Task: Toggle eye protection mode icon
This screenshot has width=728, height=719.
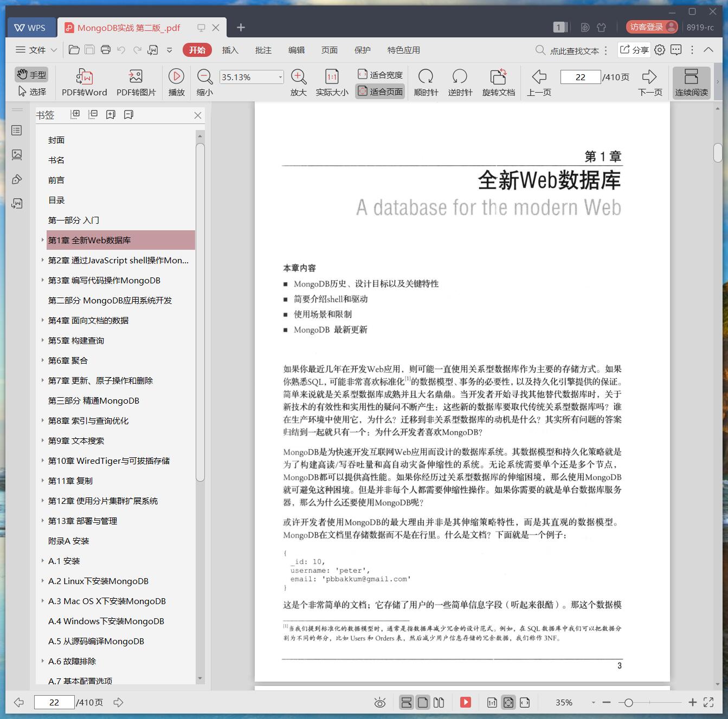Action: [x=380, y=703]
